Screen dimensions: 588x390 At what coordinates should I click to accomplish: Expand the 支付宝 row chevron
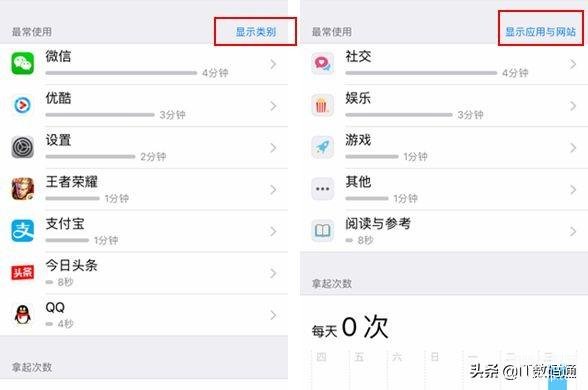(273, 232)
